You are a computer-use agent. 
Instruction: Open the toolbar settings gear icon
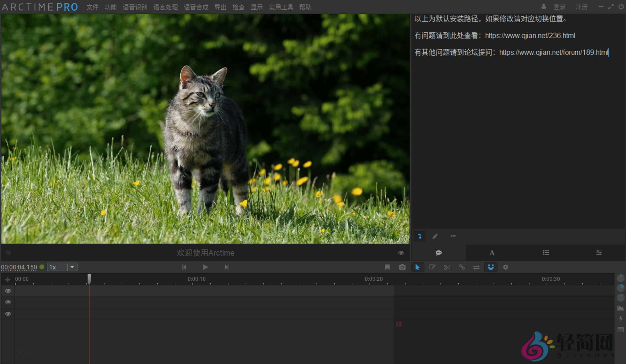coord(506,267)
